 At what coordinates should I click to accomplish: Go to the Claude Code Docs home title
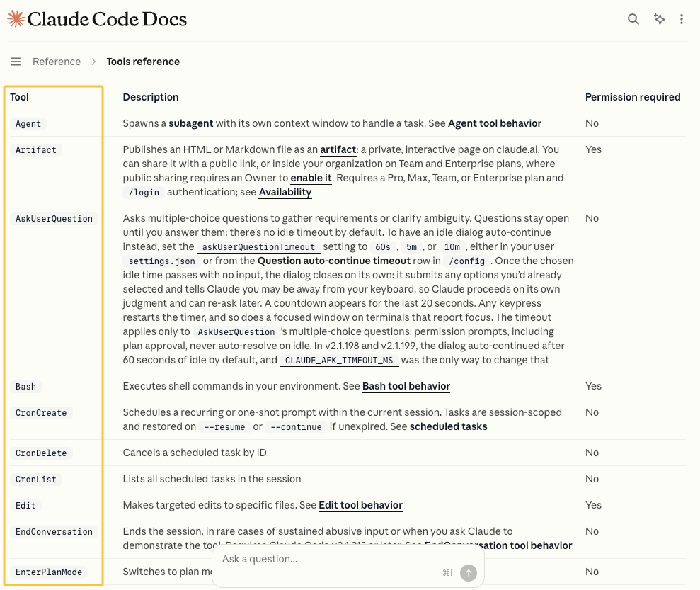click(107, 18)
